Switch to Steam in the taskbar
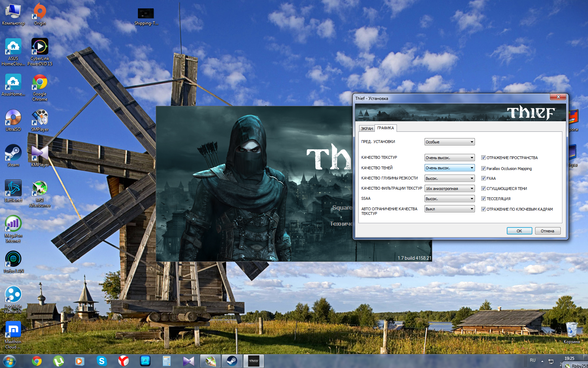The width and height of the screenshot is (588, 368). point(232,361)
